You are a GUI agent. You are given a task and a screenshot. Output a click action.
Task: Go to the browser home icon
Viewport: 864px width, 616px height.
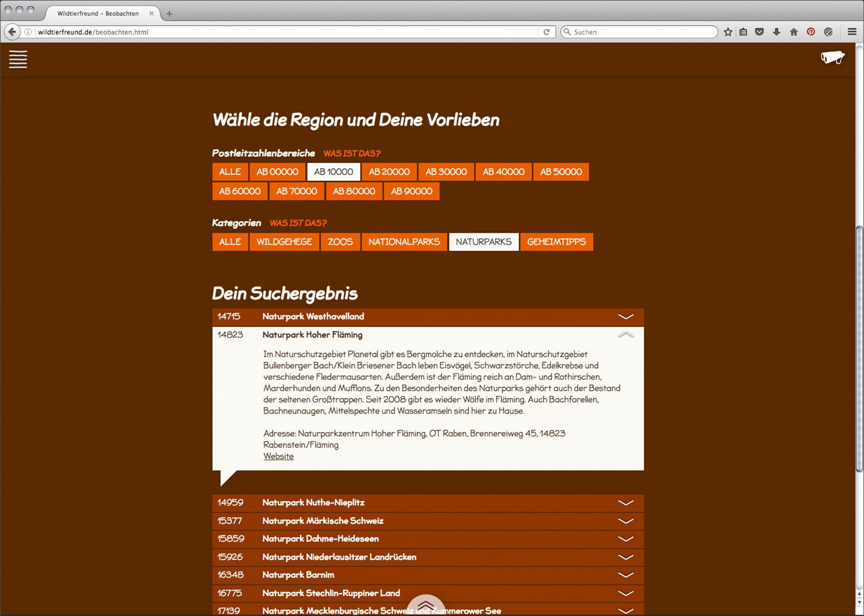pos(793,32)
